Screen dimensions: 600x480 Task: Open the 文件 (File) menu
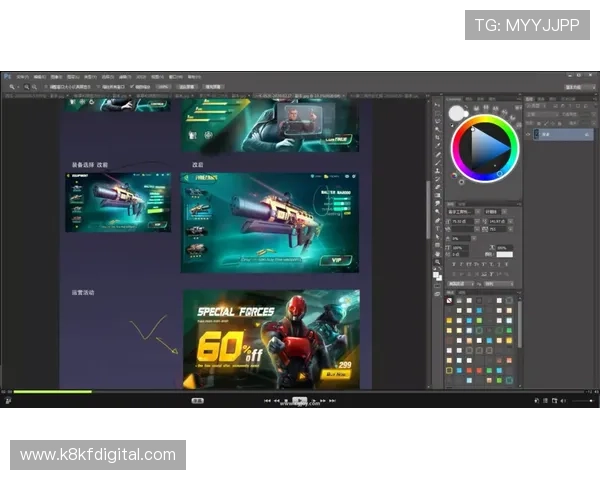[20, 76]
